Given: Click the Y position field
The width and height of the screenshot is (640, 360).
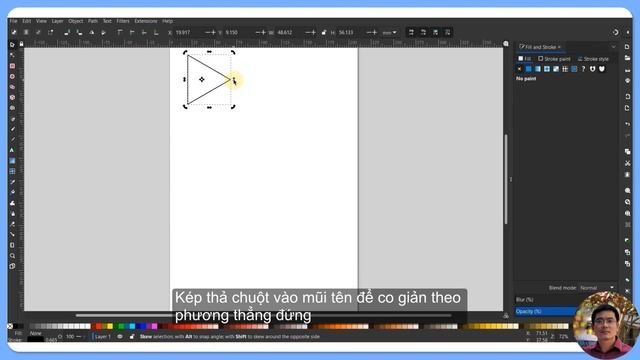Looking at the screenshot, I should (x=239, y=32).
